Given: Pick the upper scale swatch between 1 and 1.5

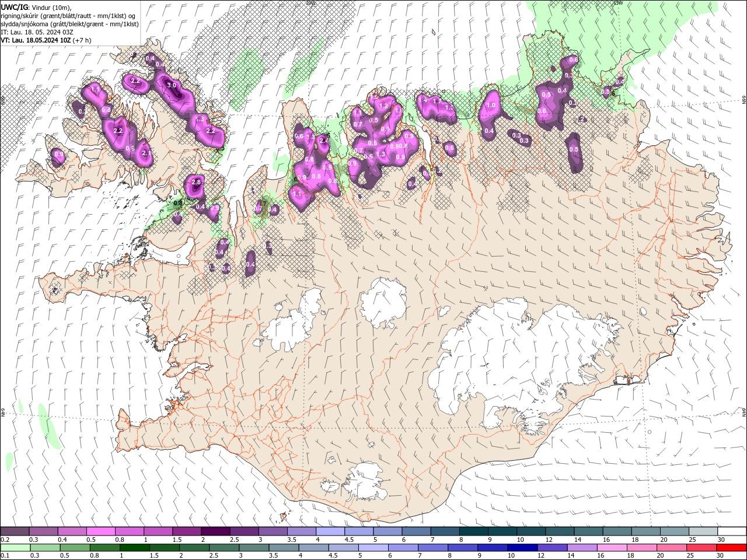Looking at the screenshot, I should [158, 531].
